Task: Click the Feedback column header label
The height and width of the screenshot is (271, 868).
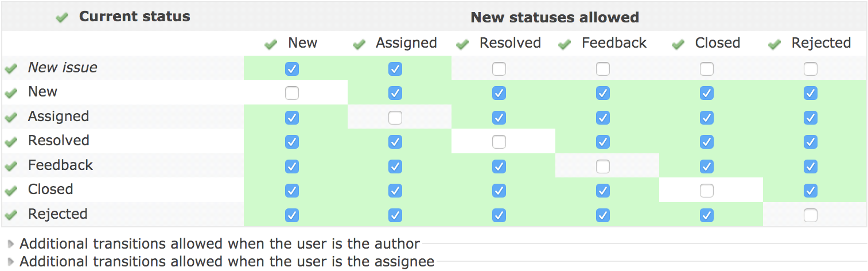Action: [614, 43]
